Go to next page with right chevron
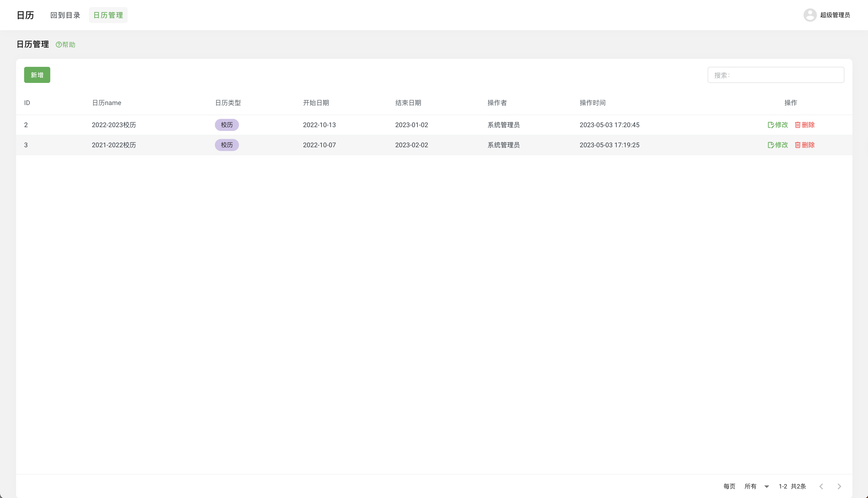 point(839,486)
